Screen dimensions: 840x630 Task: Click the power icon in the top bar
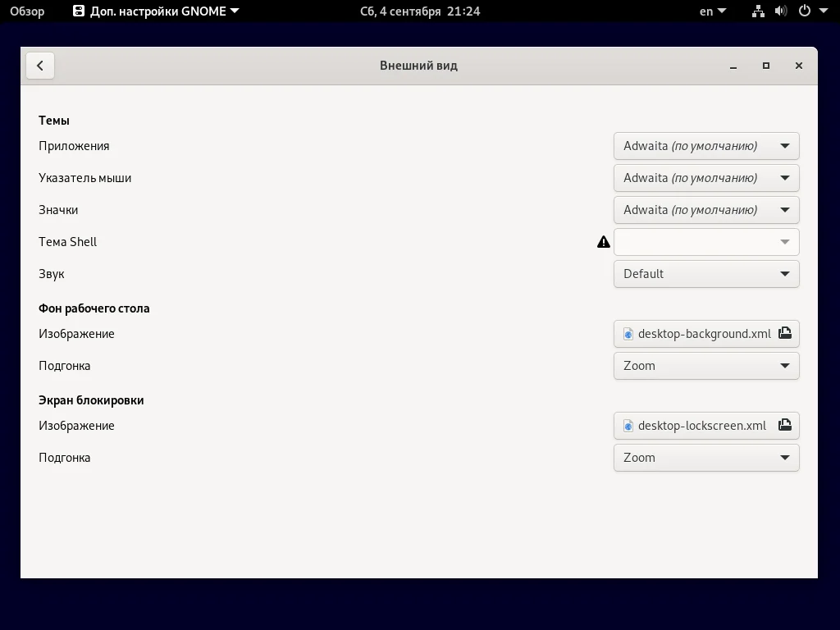[x=804, y=11]
